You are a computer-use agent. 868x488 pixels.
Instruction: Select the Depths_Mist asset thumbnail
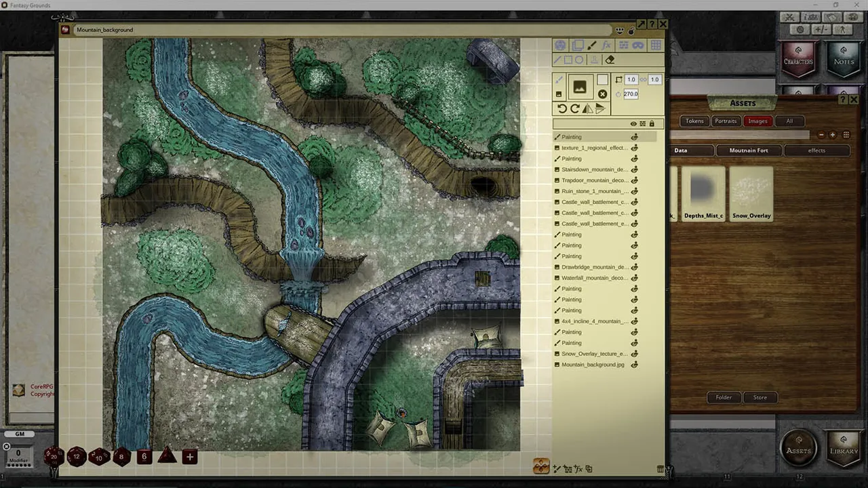click(x=703, y=193)
